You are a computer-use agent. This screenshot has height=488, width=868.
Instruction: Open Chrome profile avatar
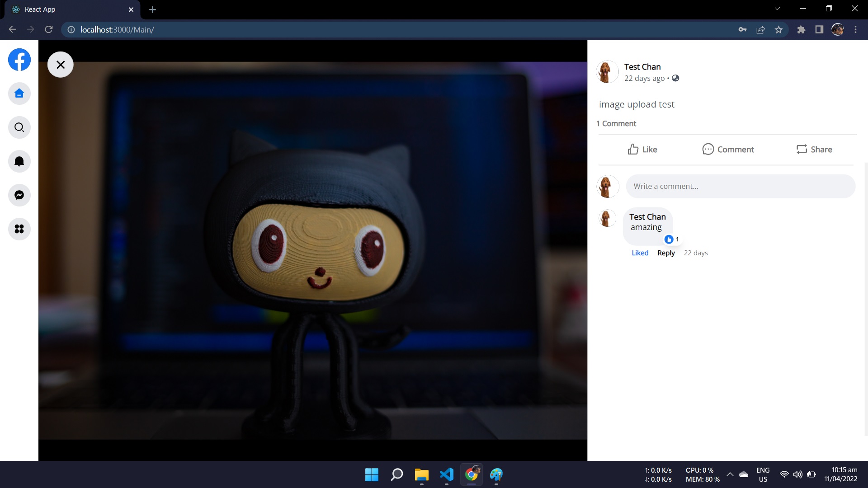click(837, 29)
